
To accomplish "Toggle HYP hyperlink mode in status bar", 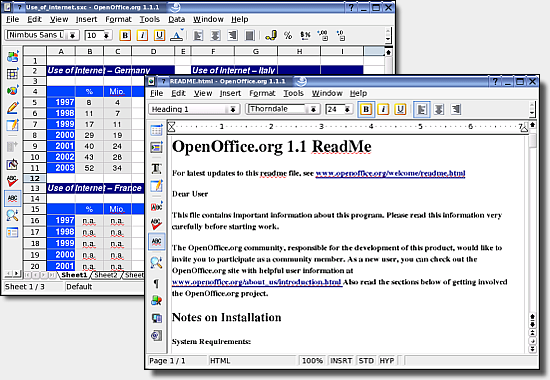I will click(387, 361).
